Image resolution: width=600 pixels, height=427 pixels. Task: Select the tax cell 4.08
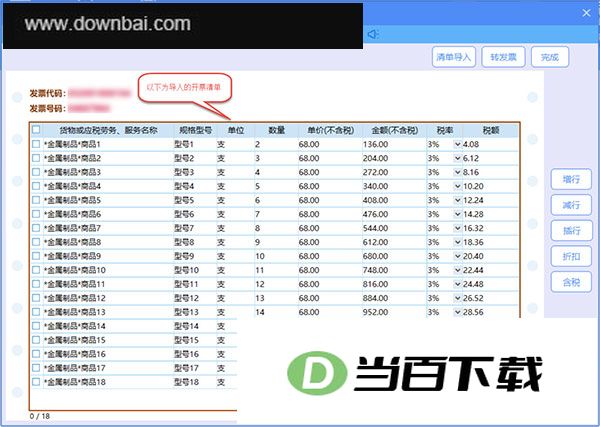(x=490, y=144)
